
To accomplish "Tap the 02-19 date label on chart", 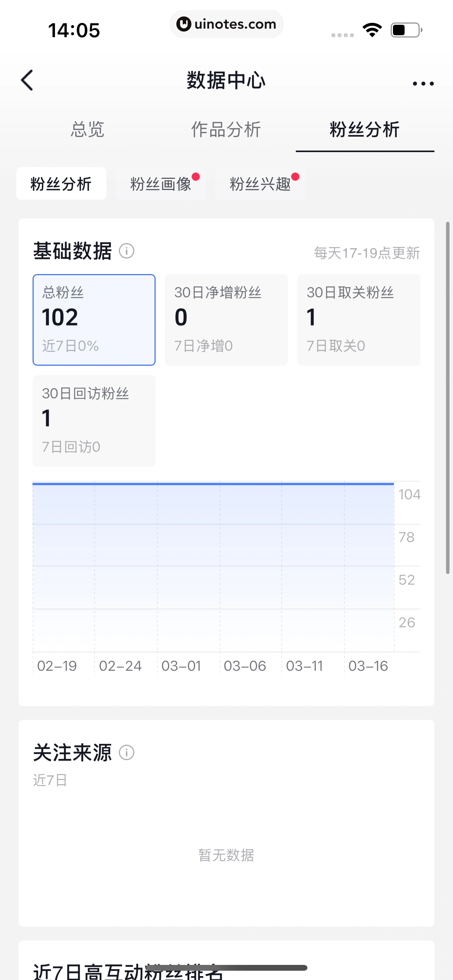I will 57,666.
